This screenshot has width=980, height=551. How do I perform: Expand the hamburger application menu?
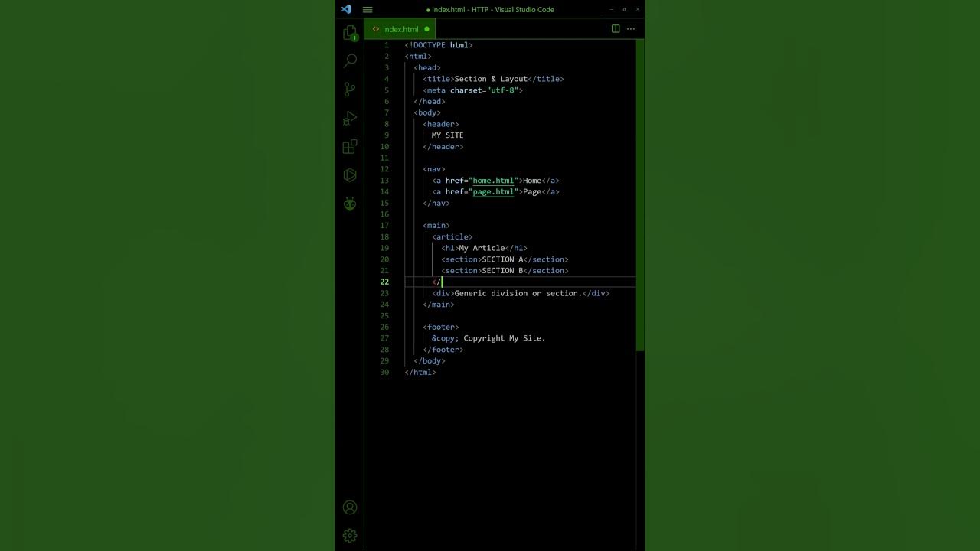click(367, 10)
